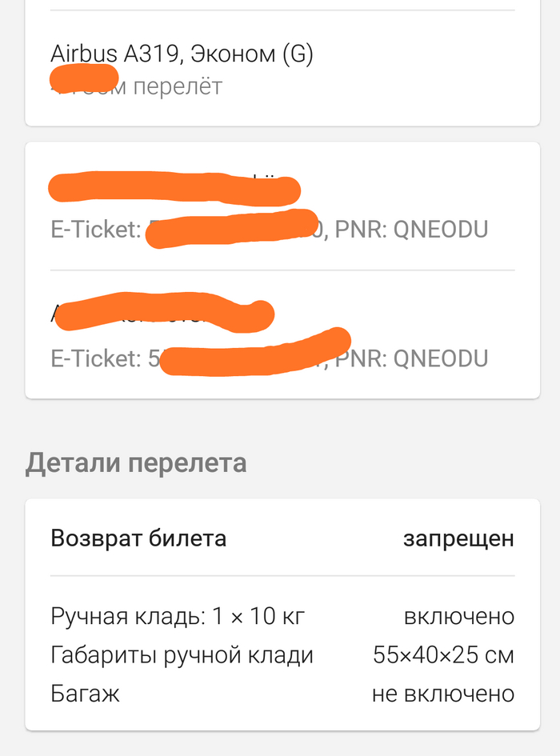Select the second passenger's redacted name
560x756 pixels.
click(160, 312)
